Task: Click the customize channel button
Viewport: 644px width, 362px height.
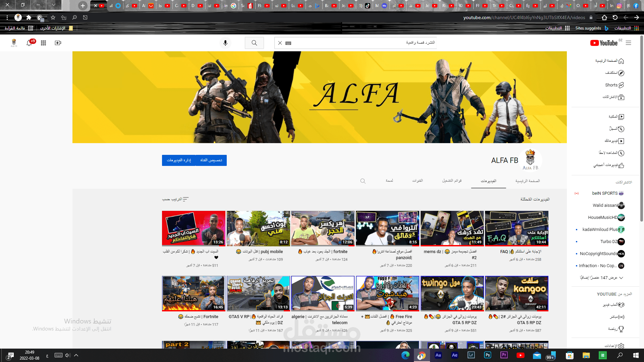Action: pyautogui.click(x=211, y=160)
